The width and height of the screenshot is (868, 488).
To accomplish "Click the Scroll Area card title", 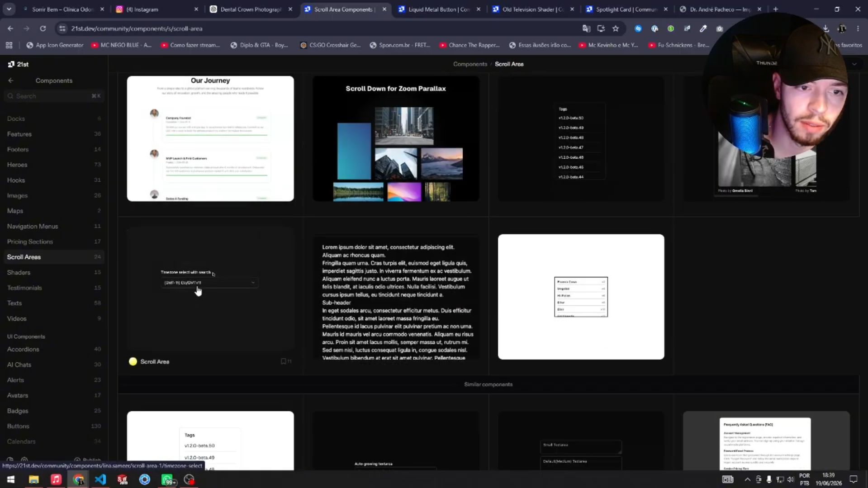I will coord(155,361).
